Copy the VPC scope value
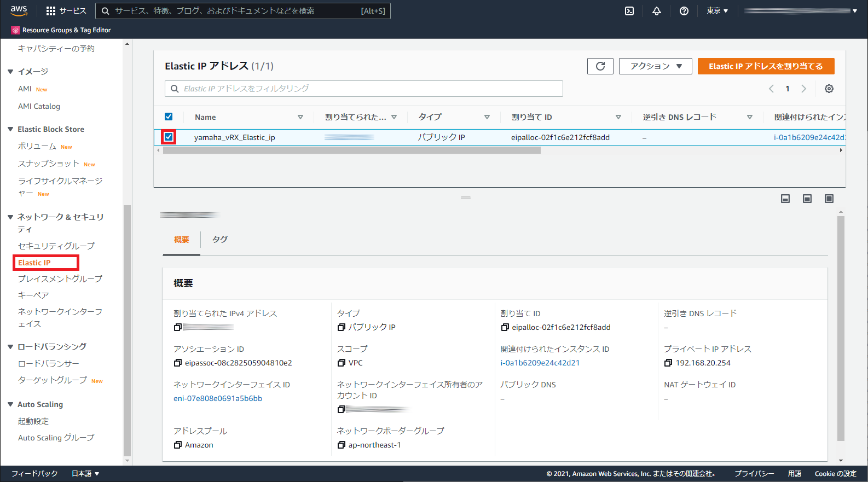Viewport: 868px width, 482px height. (342, 363)
